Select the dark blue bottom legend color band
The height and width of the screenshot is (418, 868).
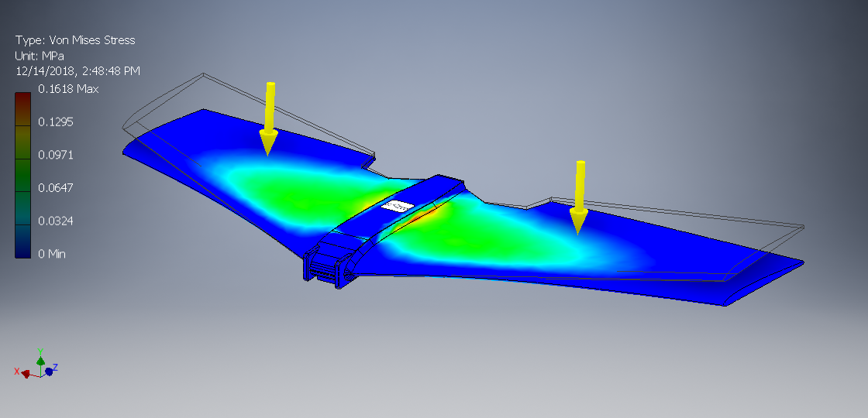[22, 242]
